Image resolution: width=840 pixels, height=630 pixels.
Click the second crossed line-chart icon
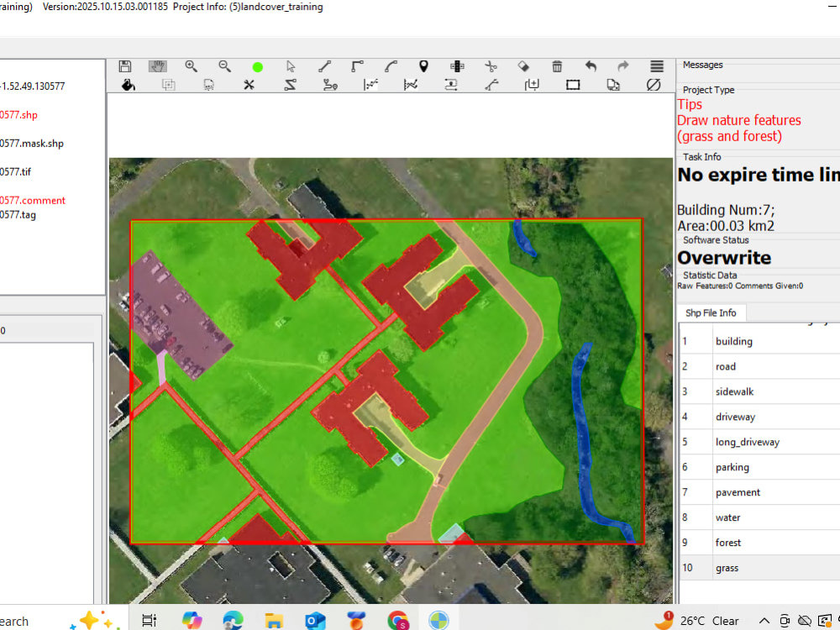pos(411,85)
